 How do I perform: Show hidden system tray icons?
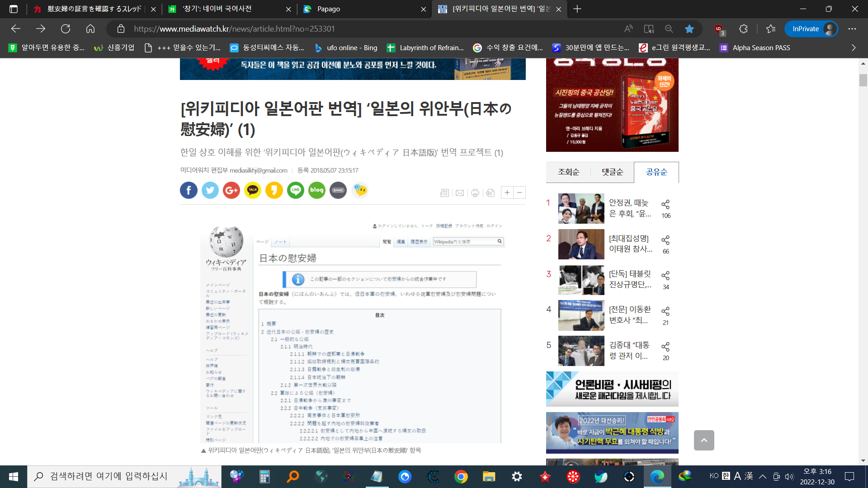point(763,476)
